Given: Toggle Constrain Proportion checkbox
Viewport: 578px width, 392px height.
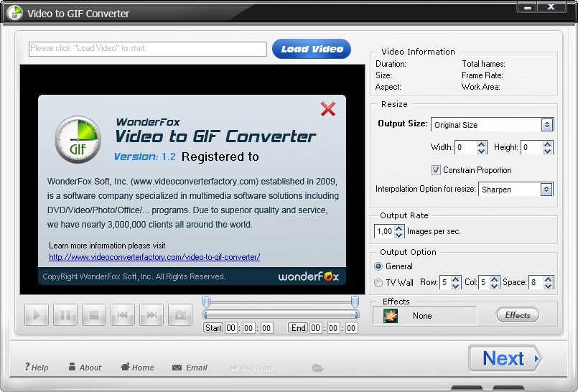Looking at the screenshot, I should point(436,170).
